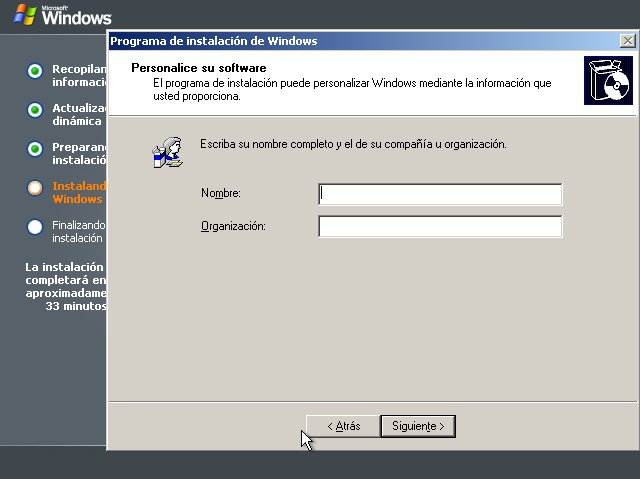Select the Preparando instalación step indicator

[35, 149]
